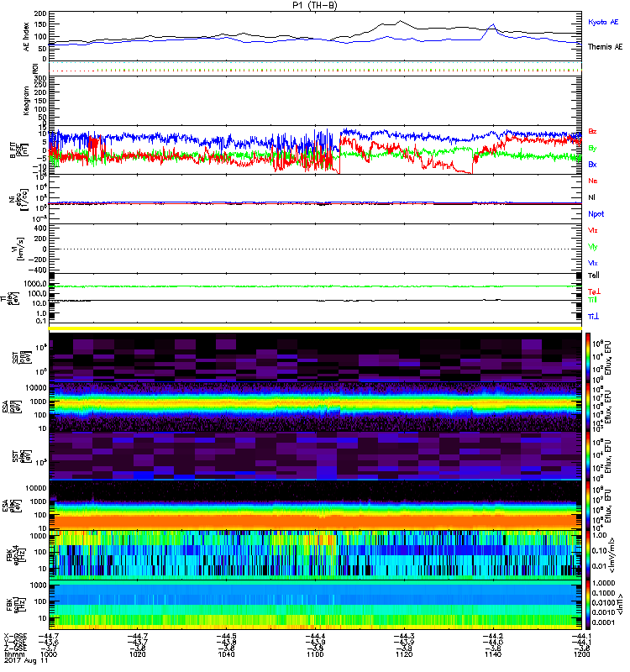
Task: Select time axis label 1120
Action: [404, 654]
